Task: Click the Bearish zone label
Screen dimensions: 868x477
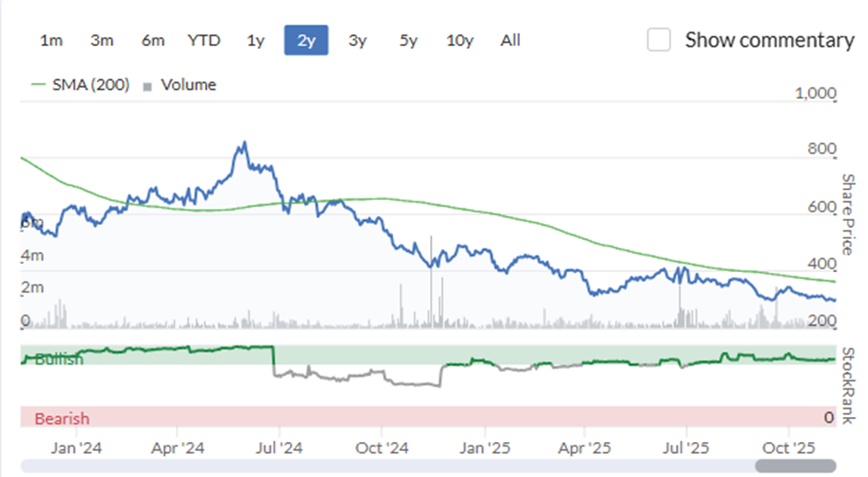Action: 62,418
